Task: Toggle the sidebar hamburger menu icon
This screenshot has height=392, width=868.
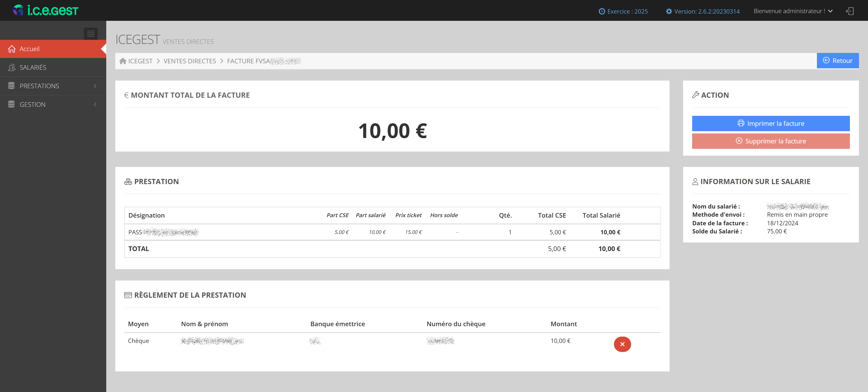Action: tap(91, 33)
